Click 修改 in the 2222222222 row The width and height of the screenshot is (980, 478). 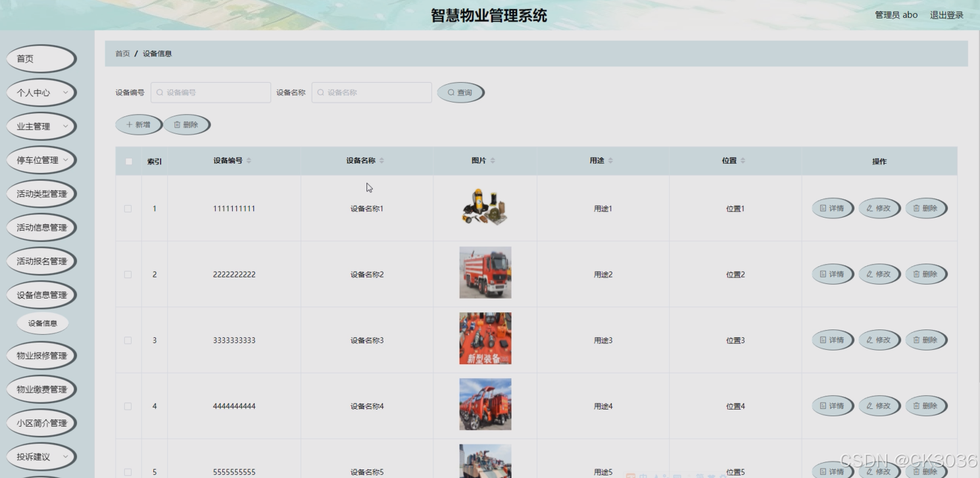879,274
